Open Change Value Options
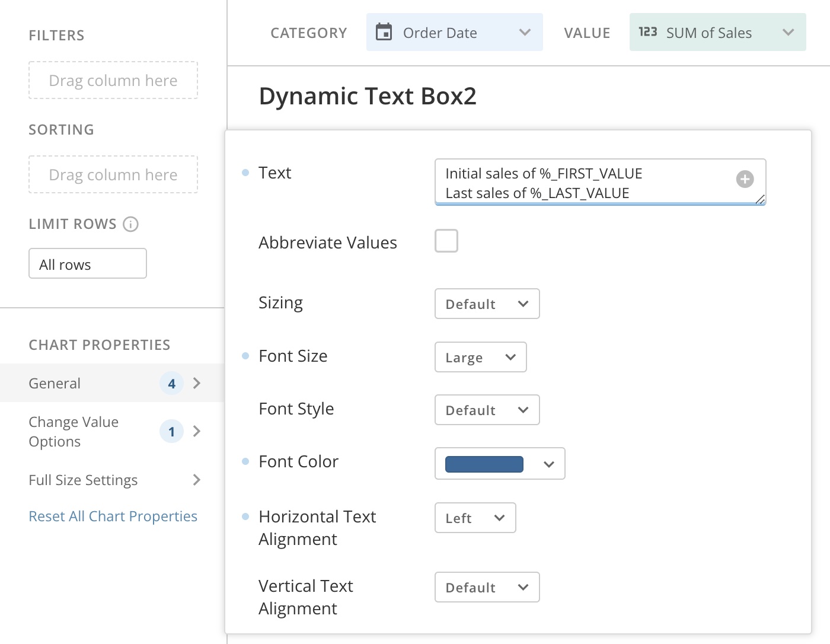This screenshot has height=644, width=830. [x=74, y=431]
